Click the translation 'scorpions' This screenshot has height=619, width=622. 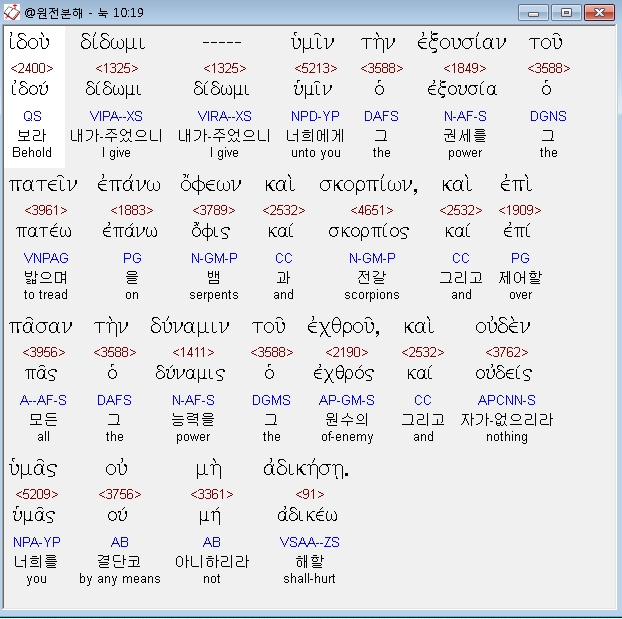tap(372, 295)
